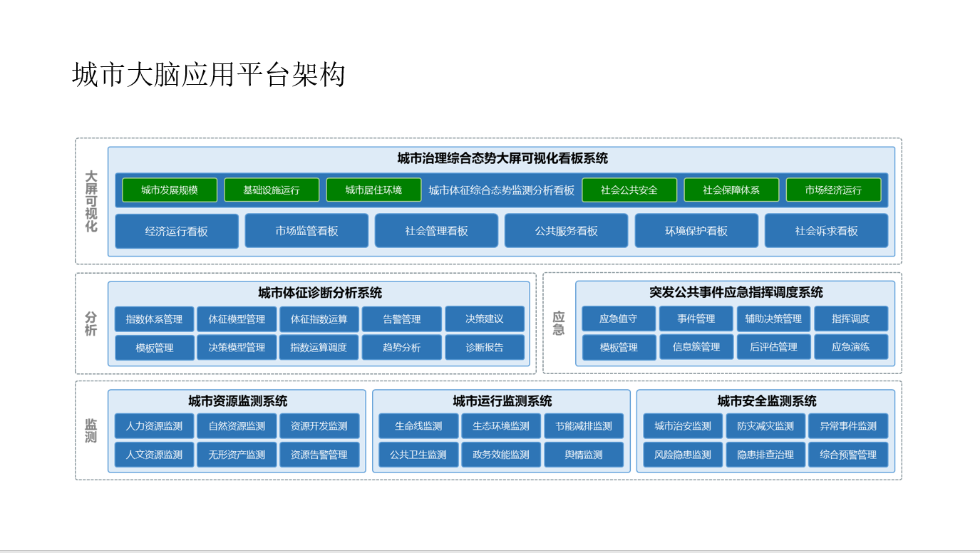Screen dimensions: 980x553
Task: Select the 体征模型管理 box
Action: pos(237,319)
